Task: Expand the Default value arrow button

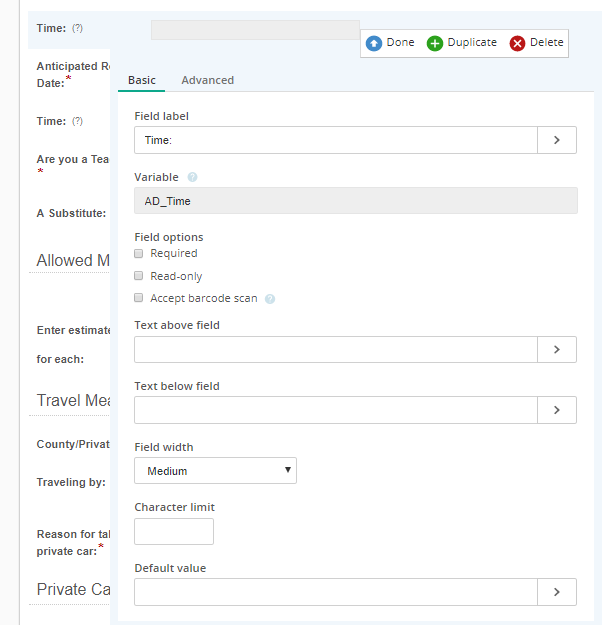Action: point(557,592)
